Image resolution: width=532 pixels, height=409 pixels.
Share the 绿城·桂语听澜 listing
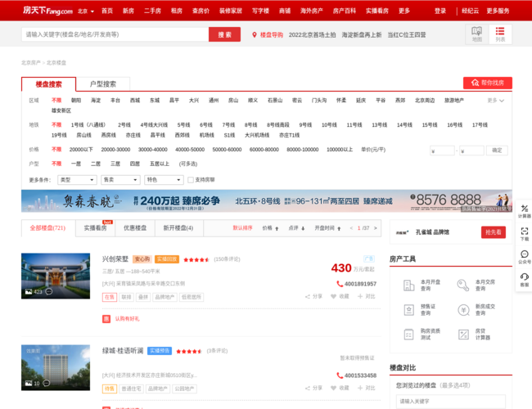coord(313,388)
